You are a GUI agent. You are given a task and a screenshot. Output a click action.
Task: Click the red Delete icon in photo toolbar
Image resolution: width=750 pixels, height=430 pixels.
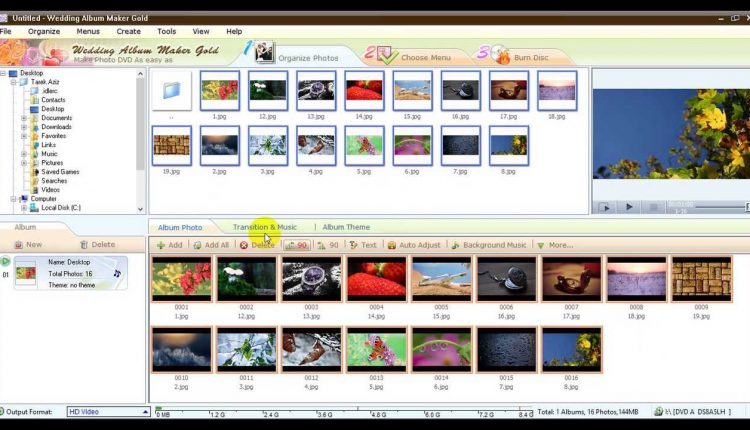point(244,245)
